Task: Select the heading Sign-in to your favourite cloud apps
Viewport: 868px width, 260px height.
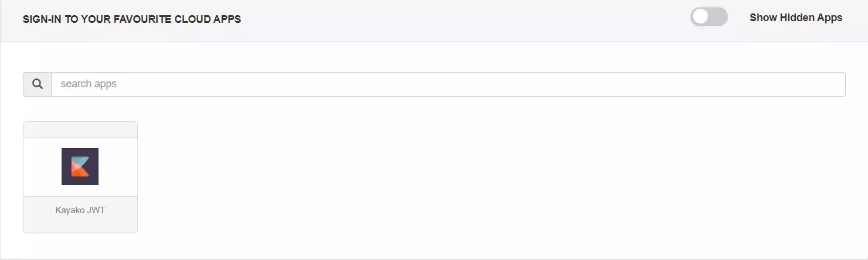Action: [132, 19]
